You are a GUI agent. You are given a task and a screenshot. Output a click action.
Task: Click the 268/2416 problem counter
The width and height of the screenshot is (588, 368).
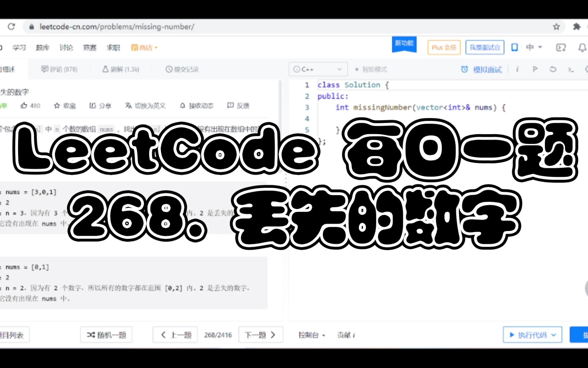click(x=218, y=335)
